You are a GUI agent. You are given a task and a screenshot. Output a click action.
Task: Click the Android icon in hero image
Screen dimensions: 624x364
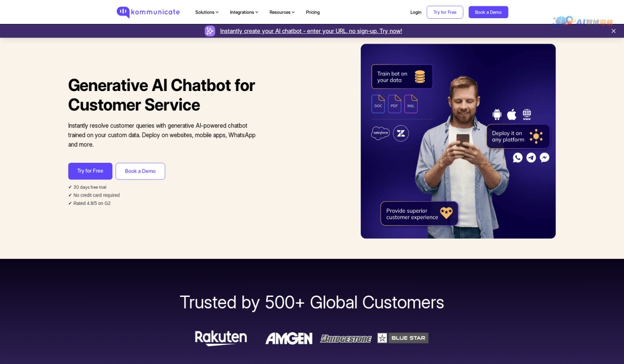pos(497,114)
